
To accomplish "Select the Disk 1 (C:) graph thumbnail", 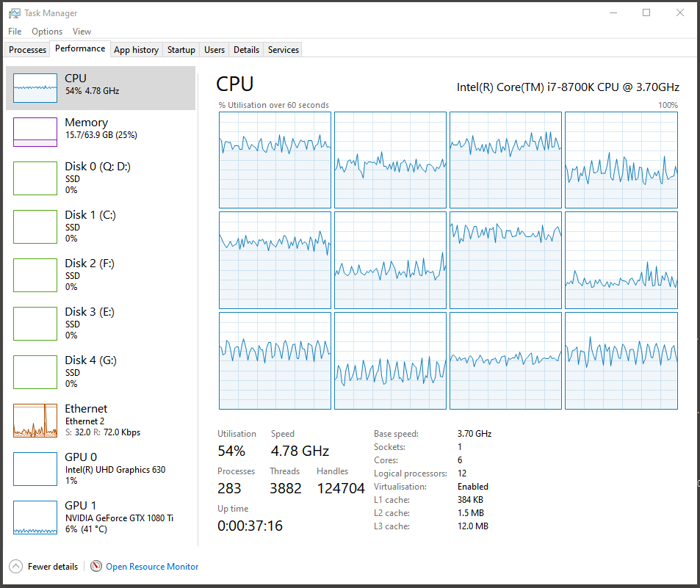I will tap(35, 227).
